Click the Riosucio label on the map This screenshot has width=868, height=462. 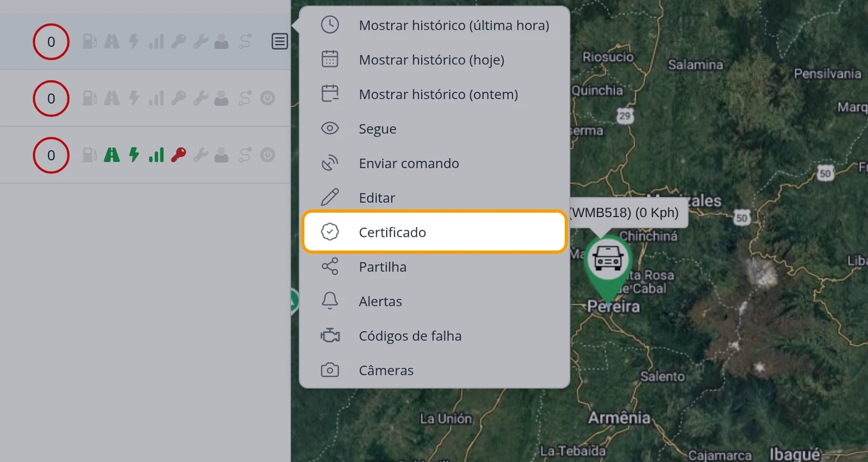(x=608, y=57)
